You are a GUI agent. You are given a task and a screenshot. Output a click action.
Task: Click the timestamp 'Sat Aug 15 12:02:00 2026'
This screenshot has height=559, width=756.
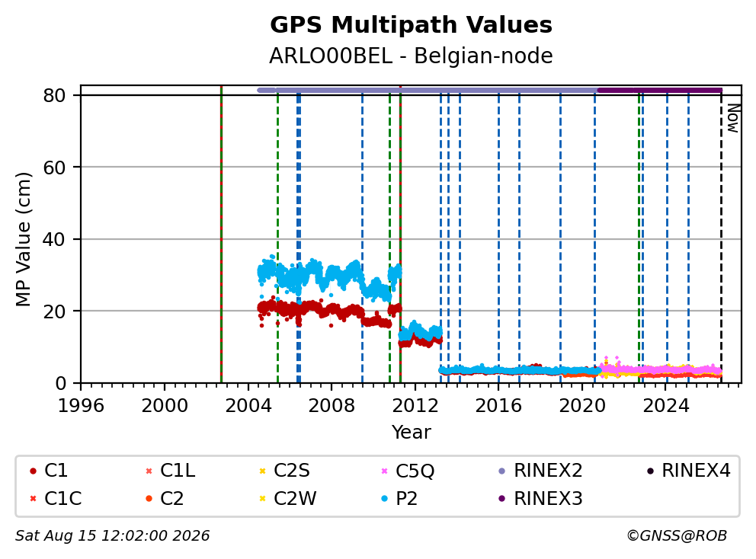click(112, 536)
